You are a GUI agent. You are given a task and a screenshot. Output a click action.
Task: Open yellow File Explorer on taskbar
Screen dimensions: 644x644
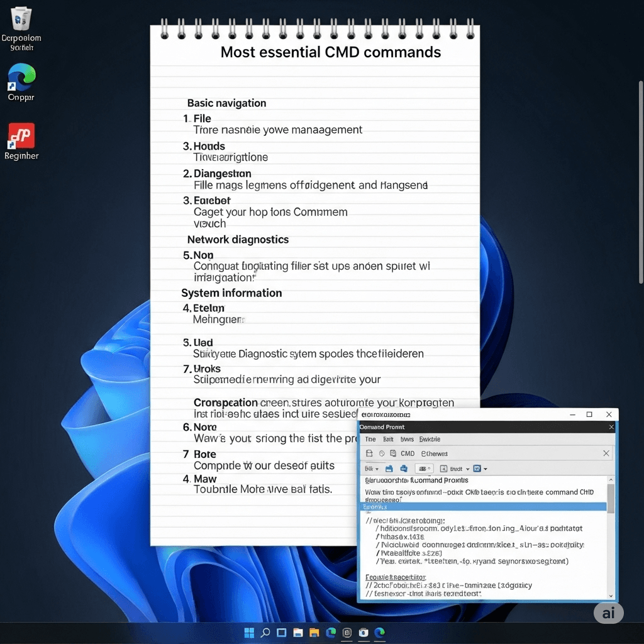[314, 633]
